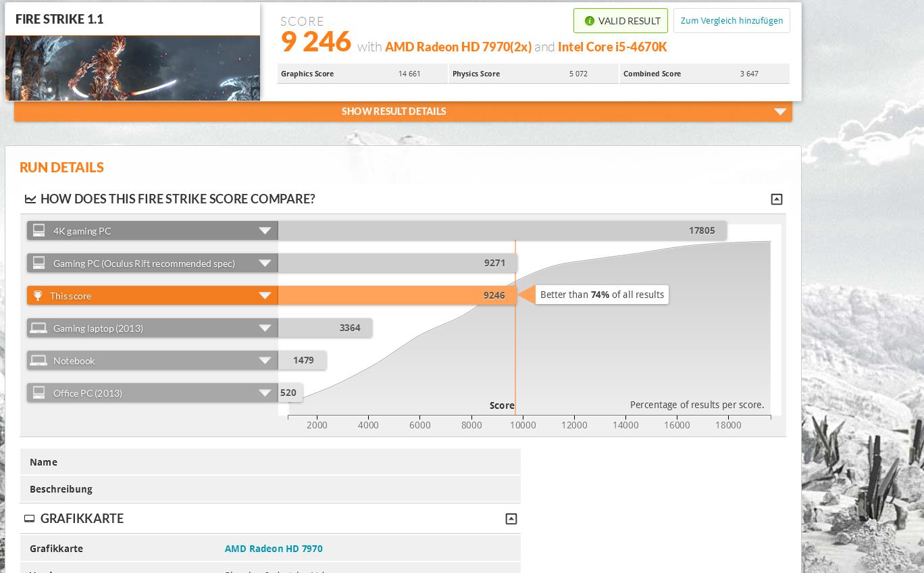924x573 pixels.
Task: Click the Graphics Score value 14 661
Action: pyautogui.click(x=409, y=74)
